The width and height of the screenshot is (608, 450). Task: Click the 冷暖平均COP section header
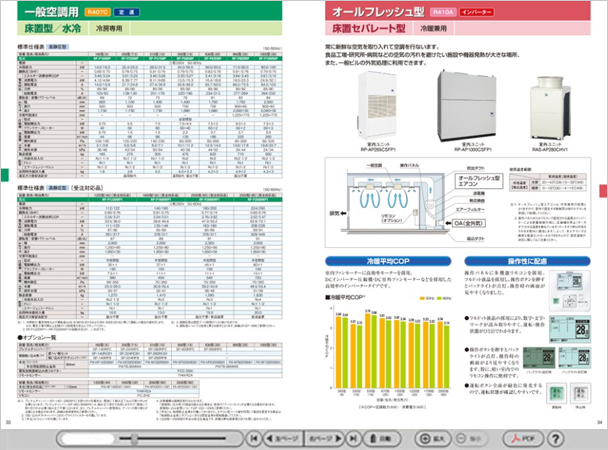point(388,261)
